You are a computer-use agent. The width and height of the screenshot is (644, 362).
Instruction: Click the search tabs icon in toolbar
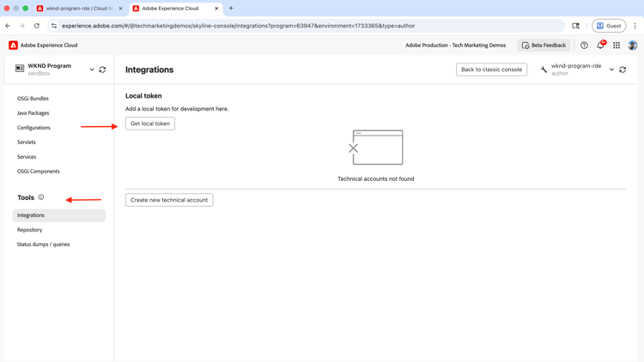[x=576, y=26]
